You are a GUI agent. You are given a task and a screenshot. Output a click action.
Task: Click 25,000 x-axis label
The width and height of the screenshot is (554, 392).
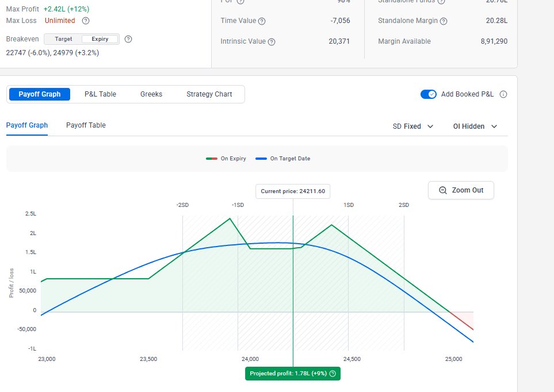coord(454,359)
